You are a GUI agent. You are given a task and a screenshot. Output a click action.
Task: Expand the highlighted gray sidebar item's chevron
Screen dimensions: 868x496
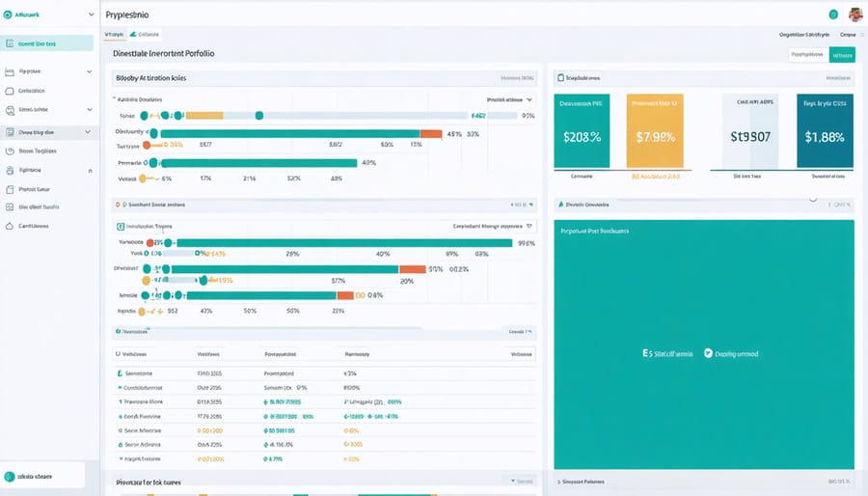89,132
